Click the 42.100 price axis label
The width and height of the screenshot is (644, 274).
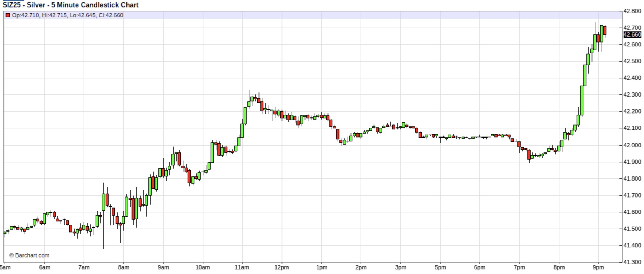pos(632,128)
